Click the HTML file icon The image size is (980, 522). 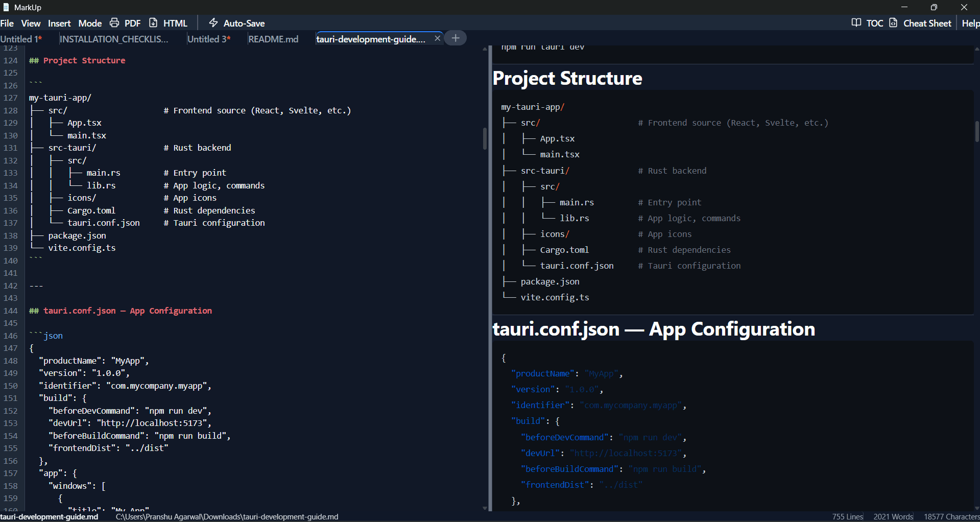click(x=153, y=23)
